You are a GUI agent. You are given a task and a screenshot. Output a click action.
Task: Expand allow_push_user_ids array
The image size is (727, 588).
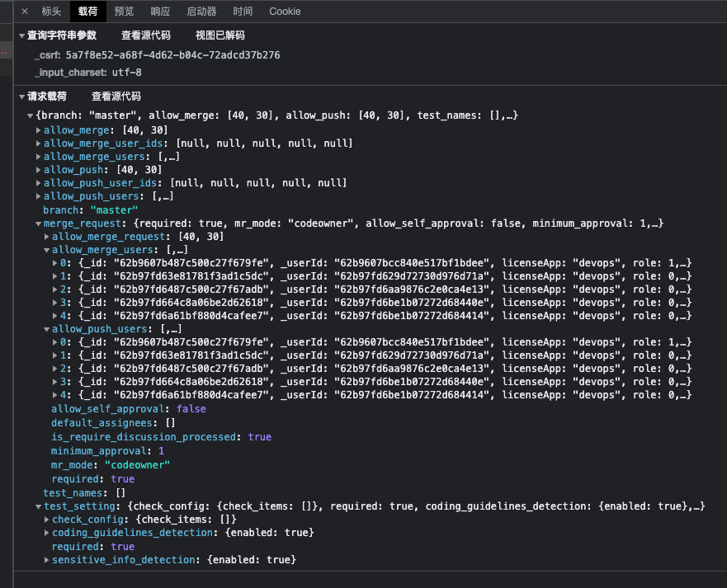39,183
